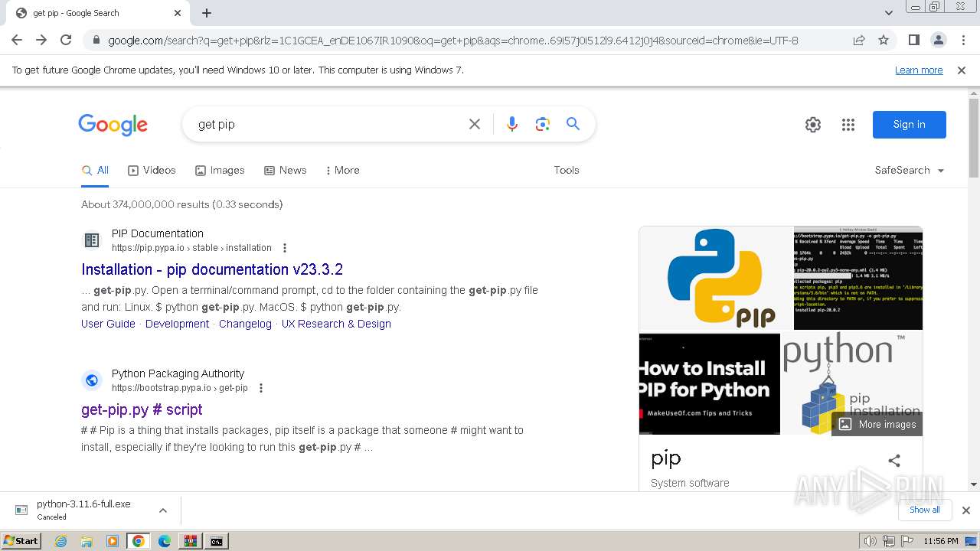
Task: Start voice search with the microphone icon
Action: (512, 124)
